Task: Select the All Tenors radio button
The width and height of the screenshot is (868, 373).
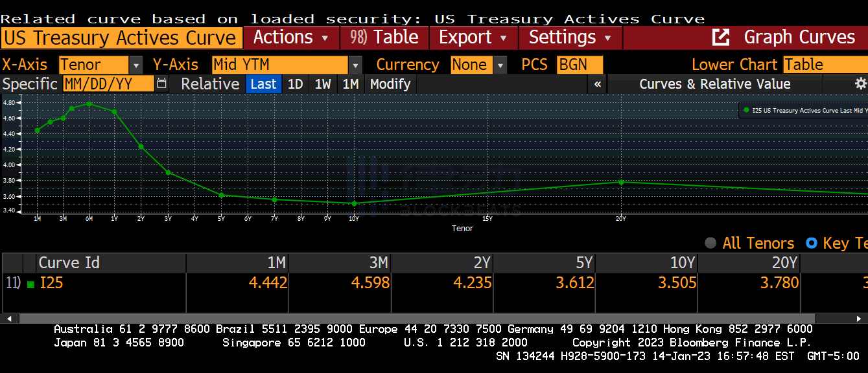Action: (x=710, y=243)
